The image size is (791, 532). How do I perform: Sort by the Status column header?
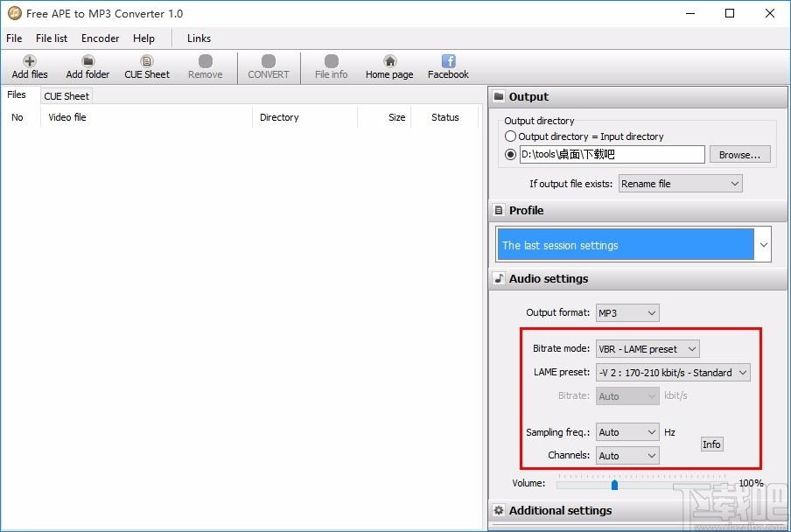pos(444,117)
